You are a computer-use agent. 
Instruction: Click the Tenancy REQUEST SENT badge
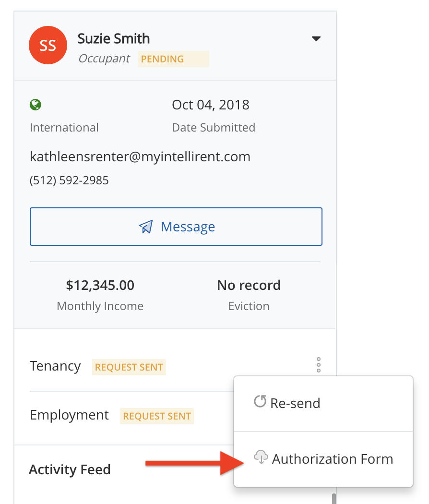click(129, 367)
